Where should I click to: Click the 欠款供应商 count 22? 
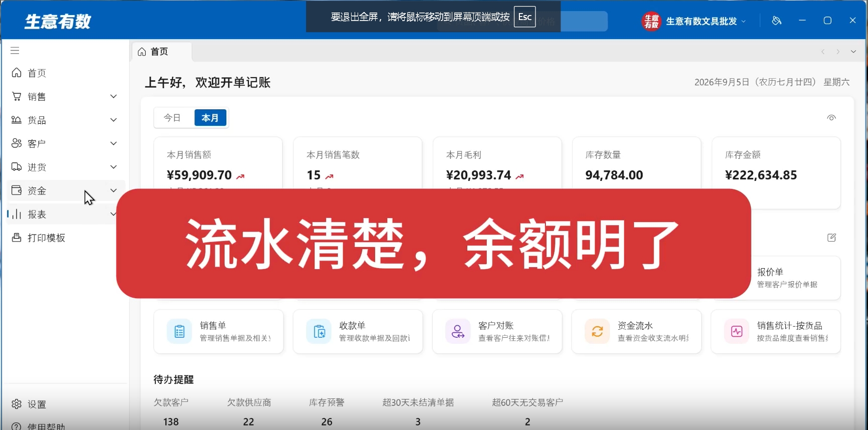click(x=248, y=422)
